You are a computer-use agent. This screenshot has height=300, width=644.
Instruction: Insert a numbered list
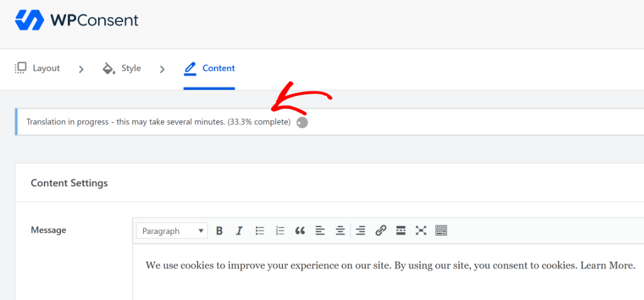280,231
